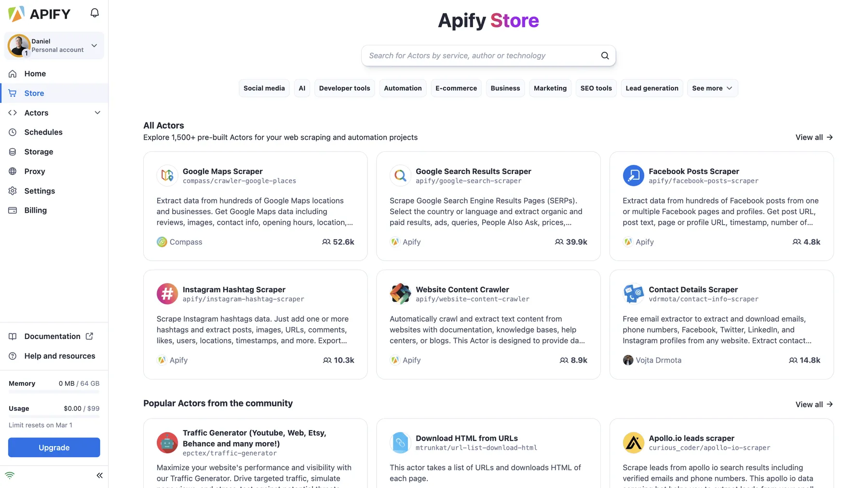The width and height of the screenshot is (868, 488).
Task: Filter by Automation category
Action: click(x=403, y=88)
